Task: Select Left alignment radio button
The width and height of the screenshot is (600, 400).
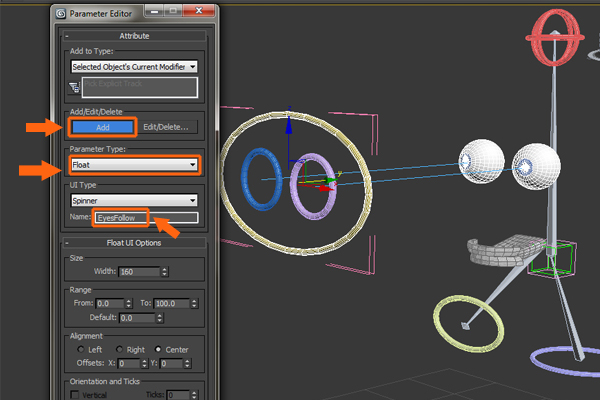Action: click(x=81, y=349)
